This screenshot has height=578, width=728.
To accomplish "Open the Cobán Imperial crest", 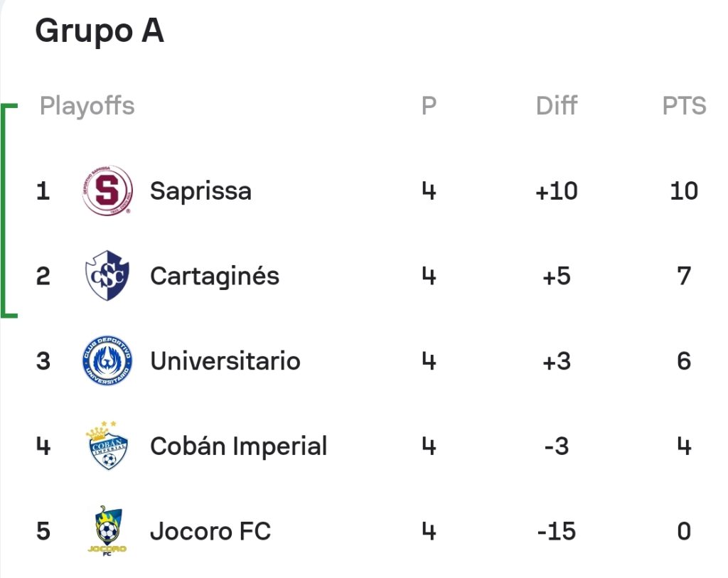I will (x=107, y=446).
